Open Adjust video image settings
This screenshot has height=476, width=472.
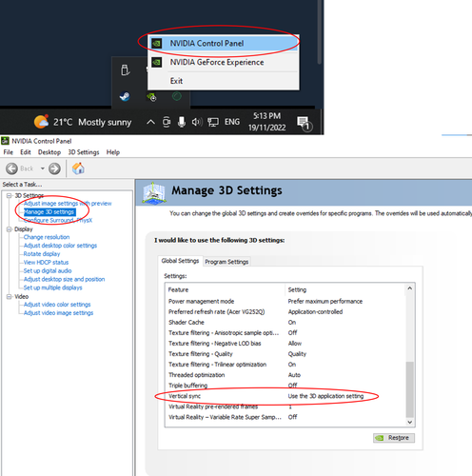click(x=58, y=313)
